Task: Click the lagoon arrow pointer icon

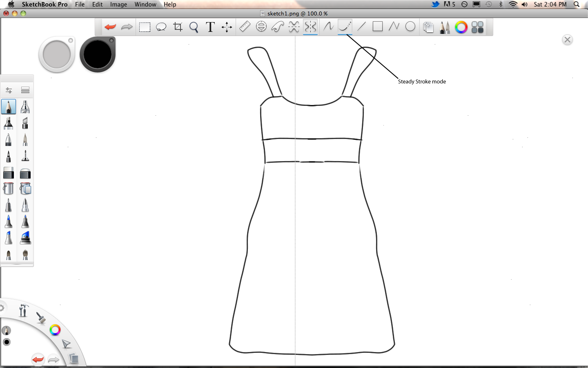Action: [66, 344]
